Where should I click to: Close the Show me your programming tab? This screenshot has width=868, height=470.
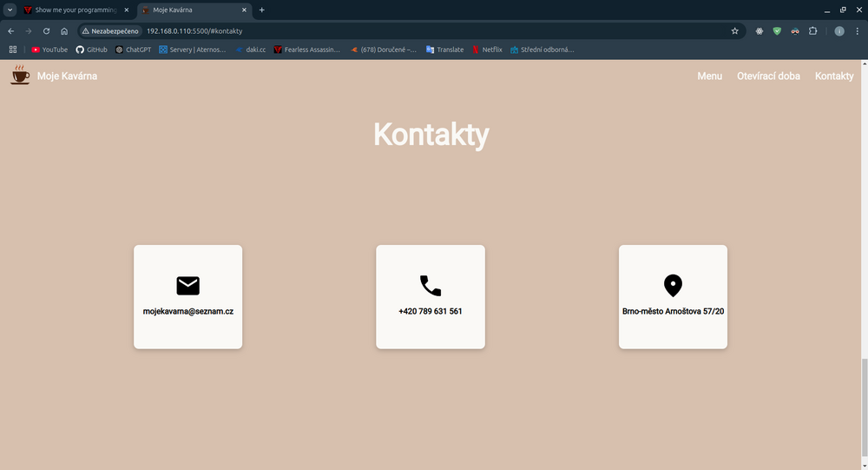click(x=126, y=10)
